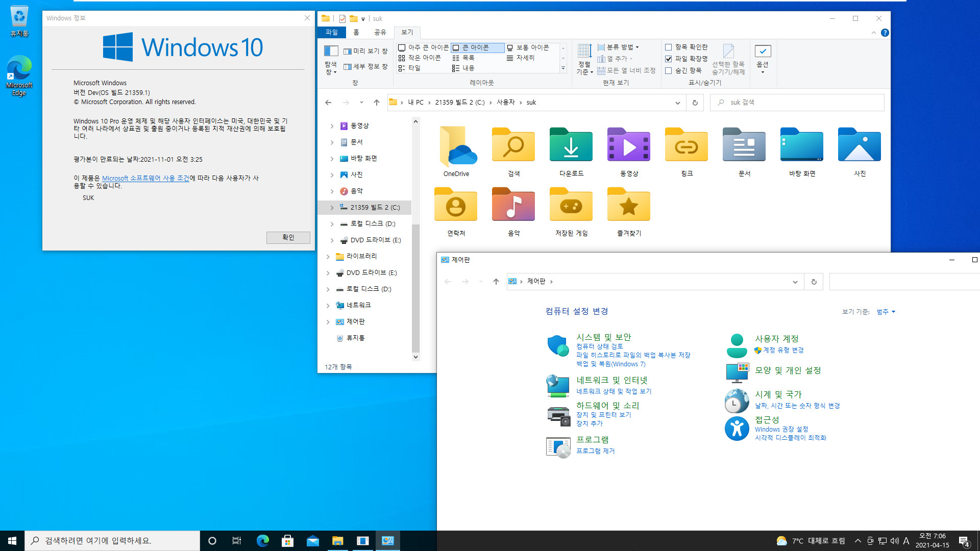Open the 저장된 게임 folder icon
980x551 pixels.
tap(571, 205)
